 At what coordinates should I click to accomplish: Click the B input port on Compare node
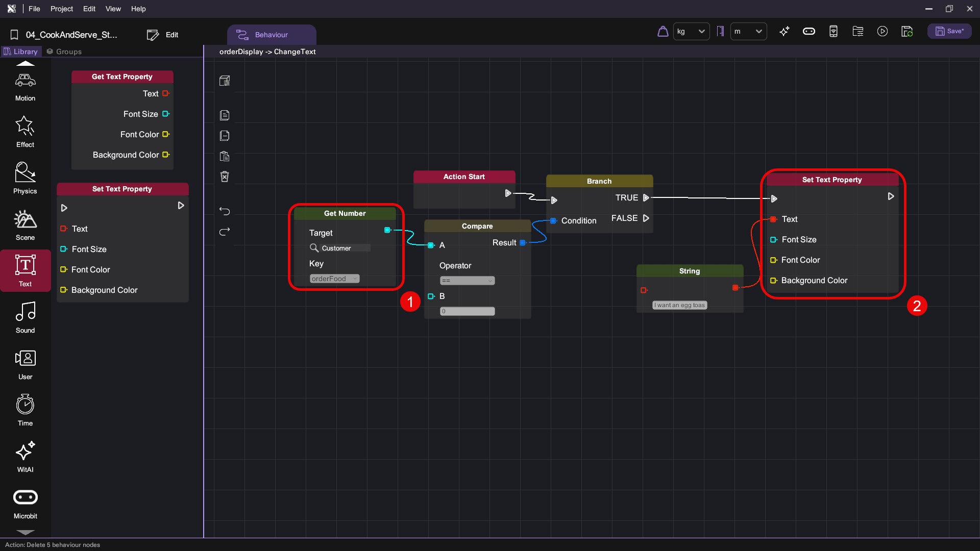(431, 296)
